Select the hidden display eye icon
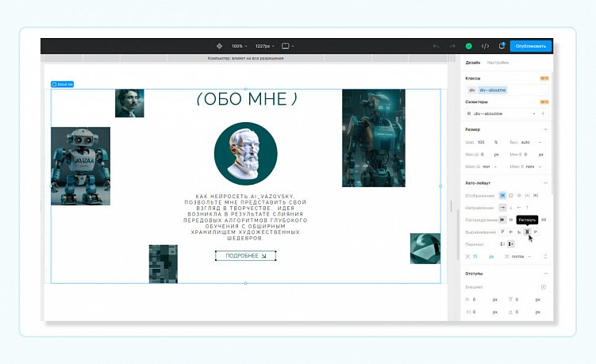Viewport: 596px width, 364px height. click(519, 195)
